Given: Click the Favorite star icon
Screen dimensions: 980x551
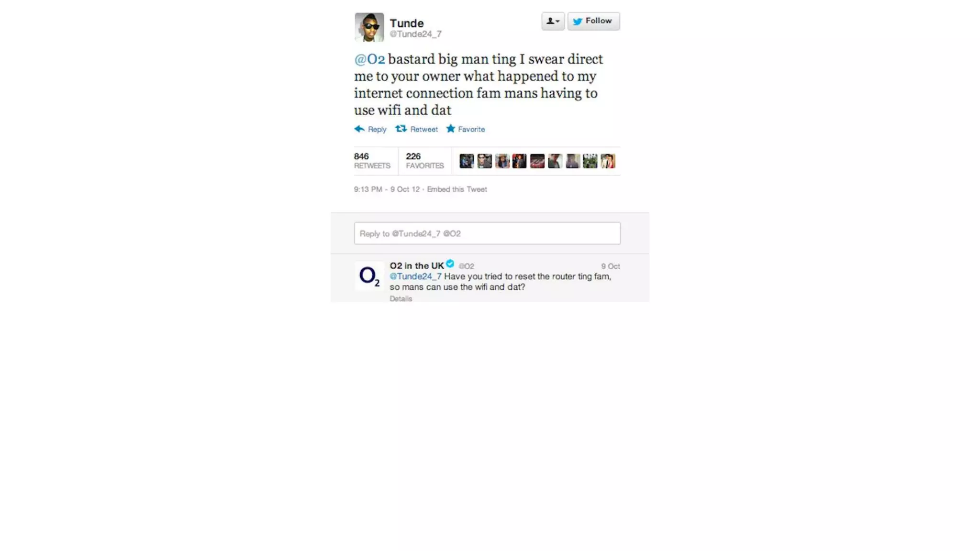Looking at the screenshot, I should pyautogui.click(x=451, y=129).
